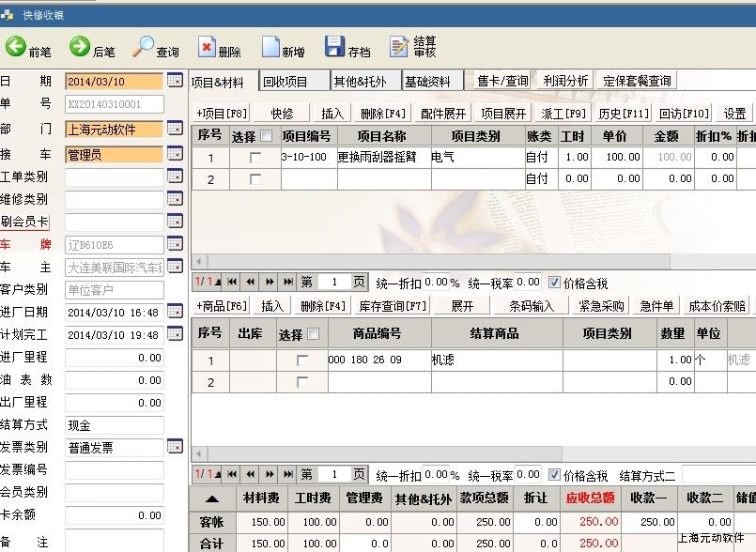Click the project grid horizontal scrollbar

(470, 260)
